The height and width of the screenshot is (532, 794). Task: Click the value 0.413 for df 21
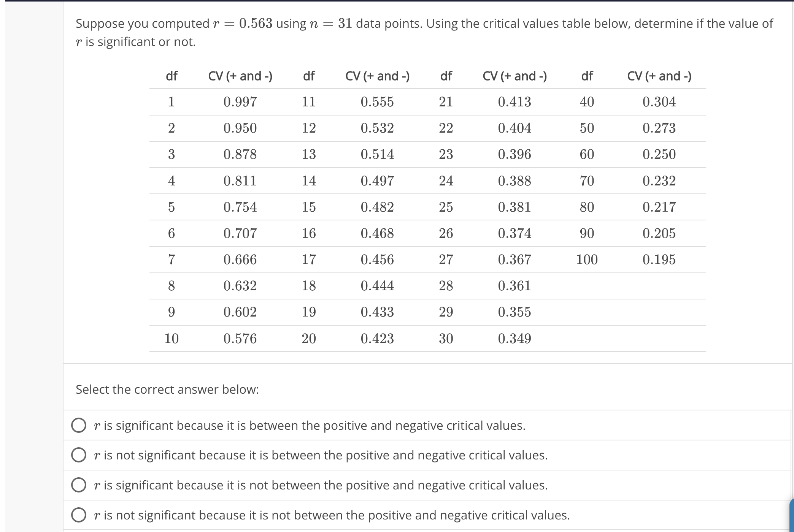tap(514, 102)
